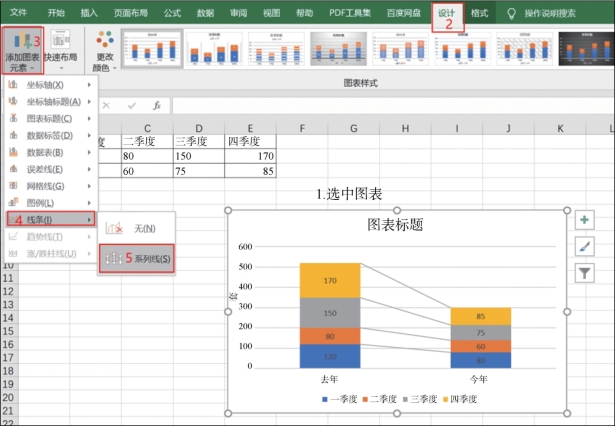The height and width of the screenshot is (426, 615).
Task: Open the PDF工具集 tab
Action: (350, 13)
